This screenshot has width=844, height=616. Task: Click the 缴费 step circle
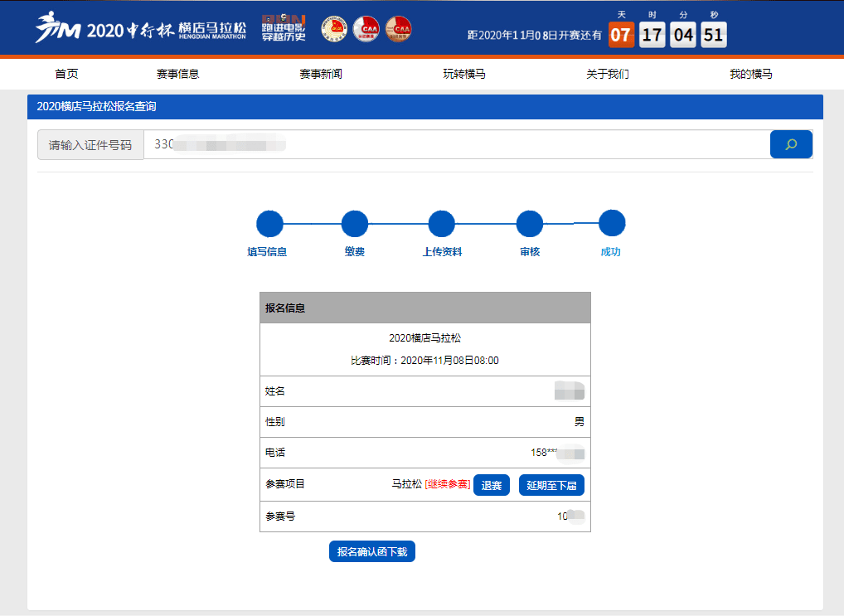point(355,224)
